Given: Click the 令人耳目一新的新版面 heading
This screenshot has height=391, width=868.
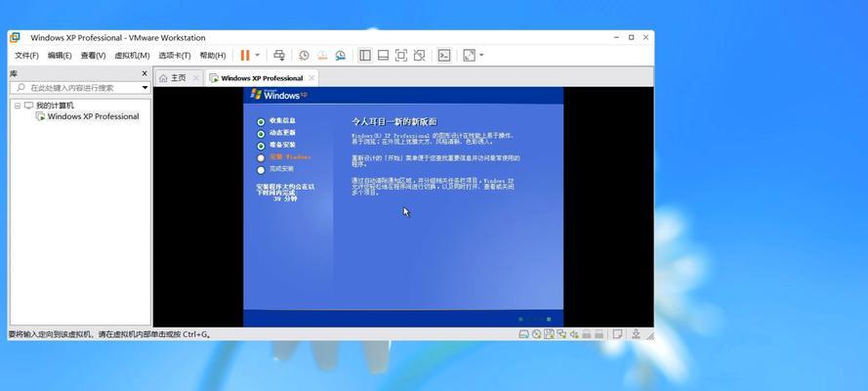Looking at the screenshot, I should (x=394, y=121).
